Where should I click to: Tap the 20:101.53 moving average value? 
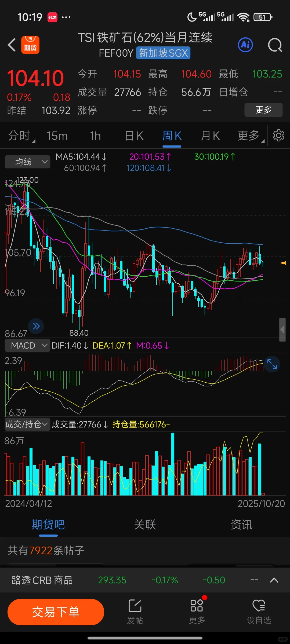150,157
